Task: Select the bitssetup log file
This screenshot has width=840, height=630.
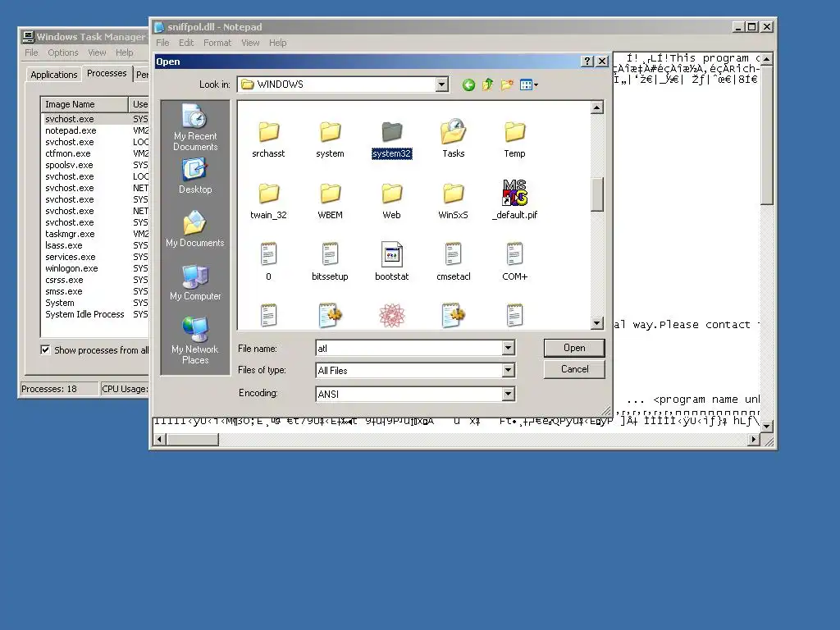Action: pyautogui.click(x=330, y=262)
